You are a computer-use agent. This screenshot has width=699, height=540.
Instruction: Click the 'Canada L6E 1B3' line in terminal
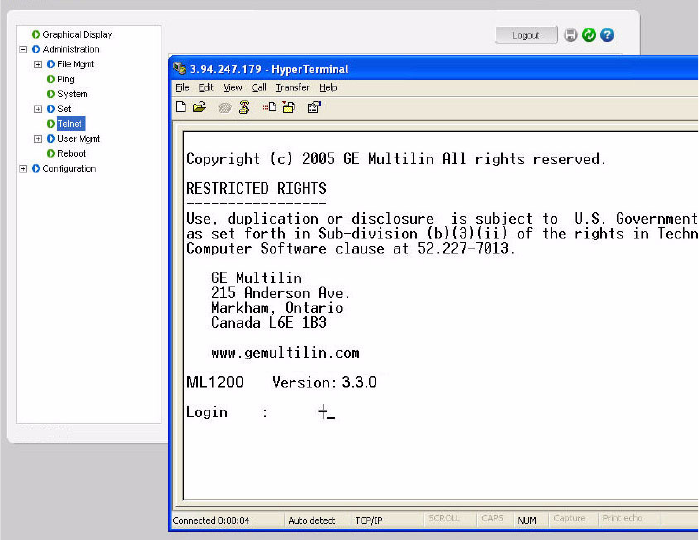coord(269,322)
